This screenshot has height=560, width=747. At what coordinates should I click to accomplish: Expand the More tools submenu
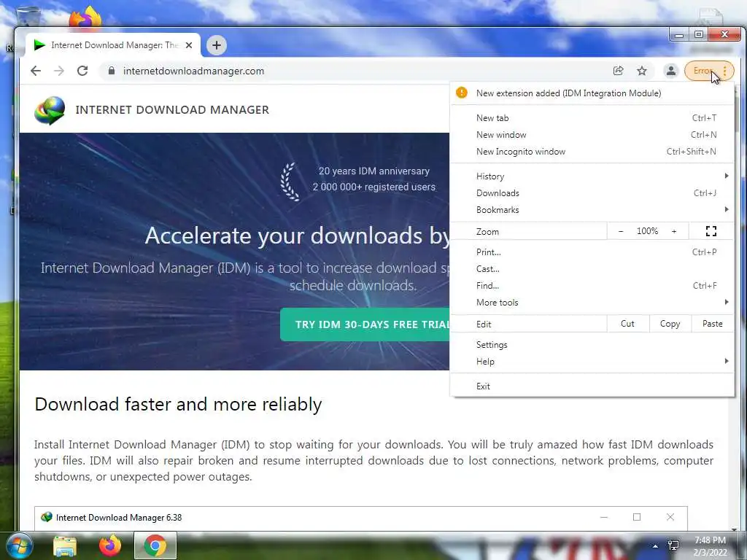pyautogui.click(x=592, y=303)
